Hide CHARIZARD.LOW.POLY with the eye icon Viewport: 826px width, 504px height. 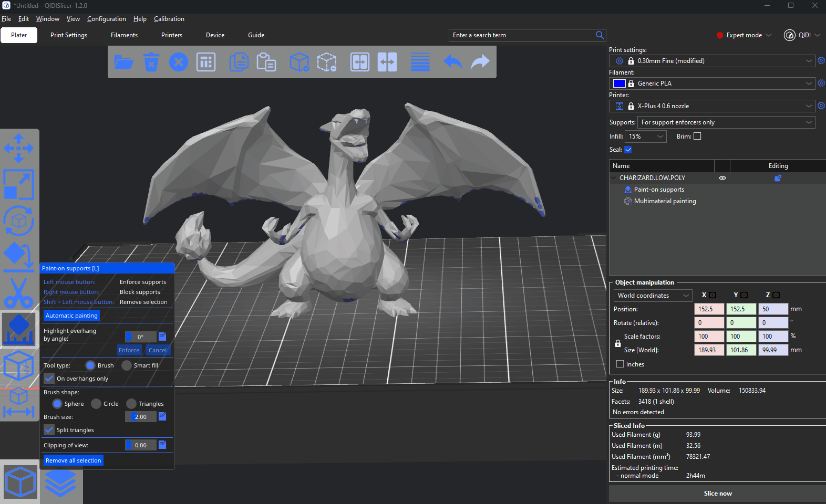coord(722,178)
